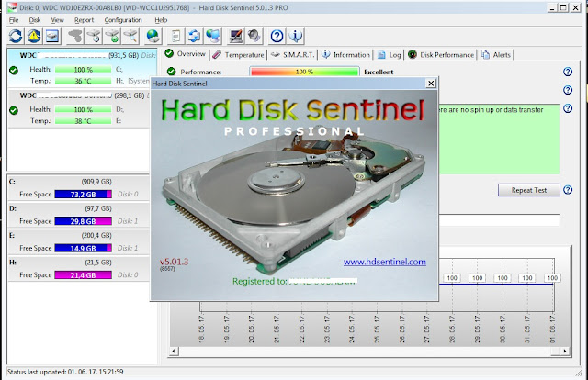Screen dimensions: 588x380
Task: Click the Excellent performance label
Action: pyautogui.click(x=379, y=72)
